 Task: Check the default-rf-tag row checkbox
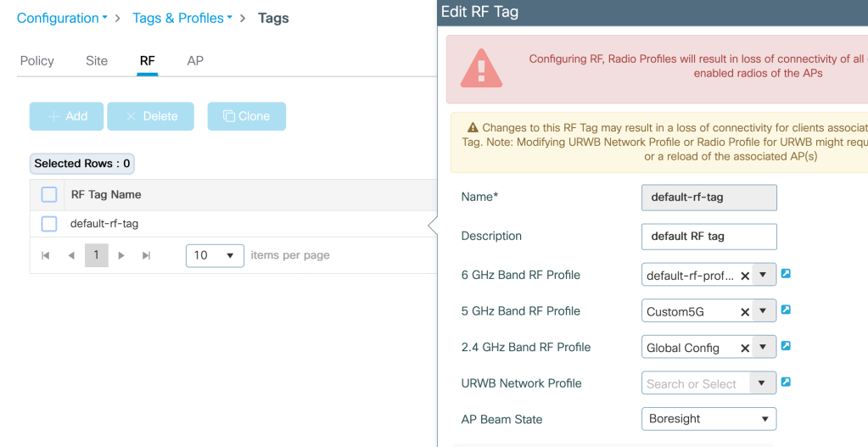49,224
